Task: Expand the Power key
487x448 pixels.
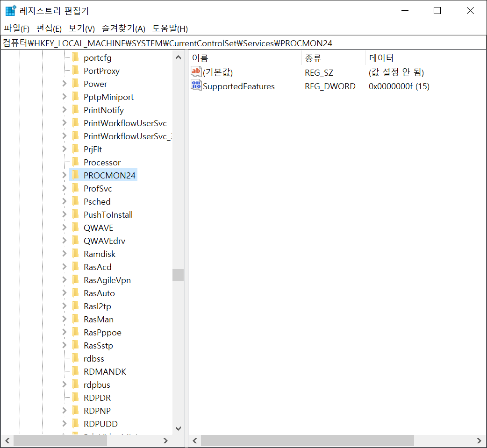Action: [x=64, y=84]
